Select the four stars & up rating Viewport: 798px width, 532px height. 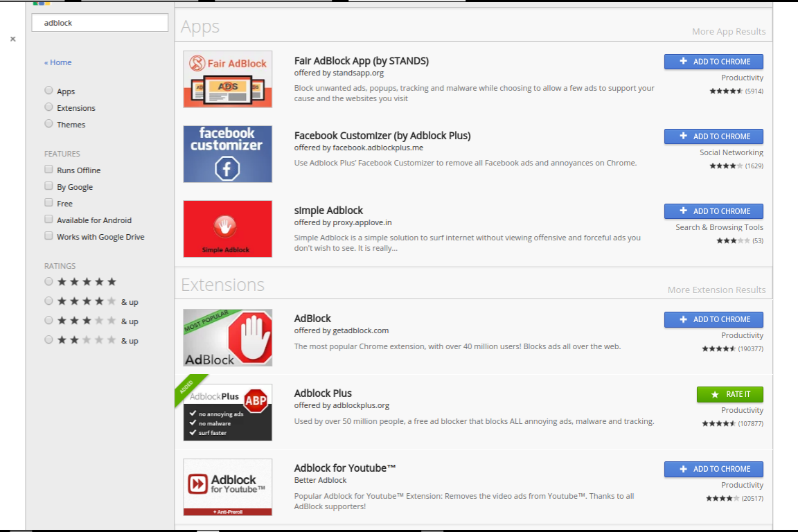coord(49,301)
